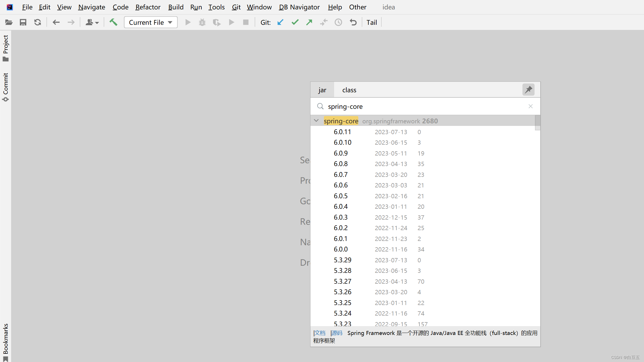Open the Tools menu
The height and width of the screenshot is (362, 644).
coord(216,7)
